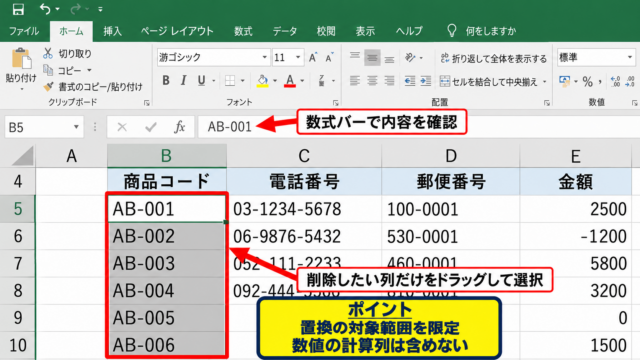Screen dimensions: 640x360
Task: Toggle Bold formatting
Action: (x=166, y=81)
